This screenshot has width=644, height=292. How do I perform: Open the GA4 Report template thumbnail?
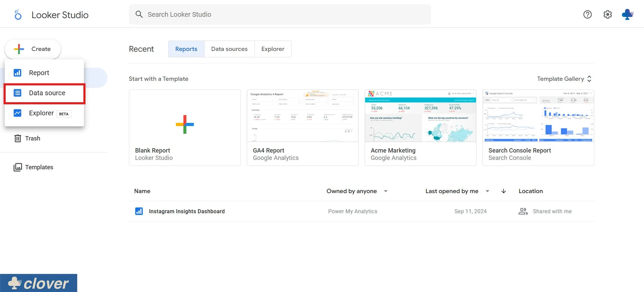303,116
